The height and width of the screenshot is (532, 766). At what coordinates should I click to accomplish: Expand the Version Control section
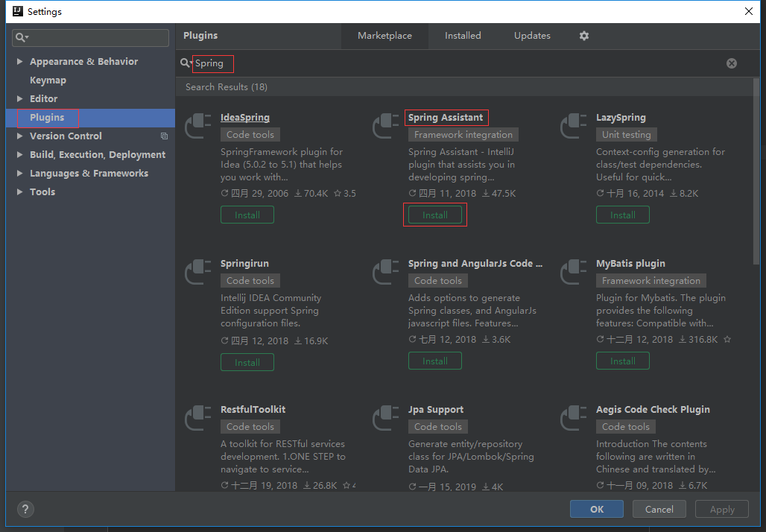[19, 136]
